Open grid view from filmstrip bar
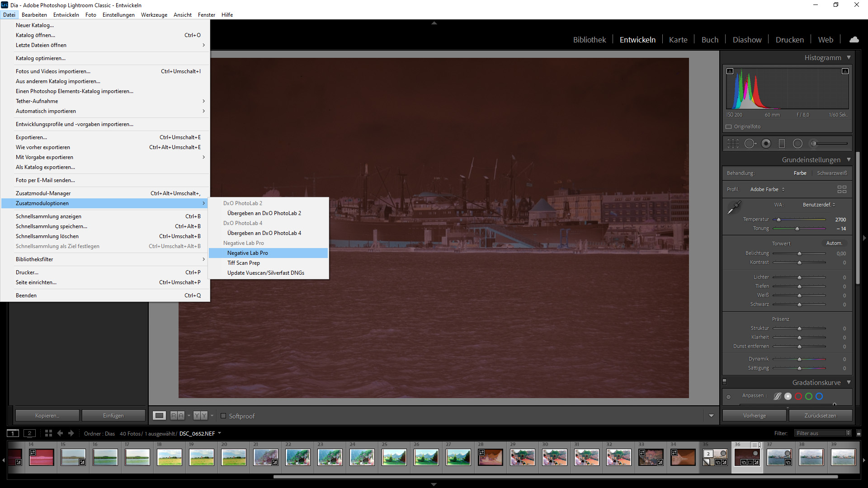Screen dimensions: 868x488 click(x=48, y=433)
